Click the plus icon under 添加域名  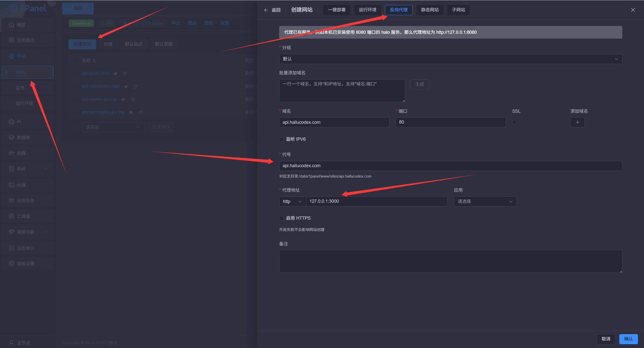[x=577, y=122]
